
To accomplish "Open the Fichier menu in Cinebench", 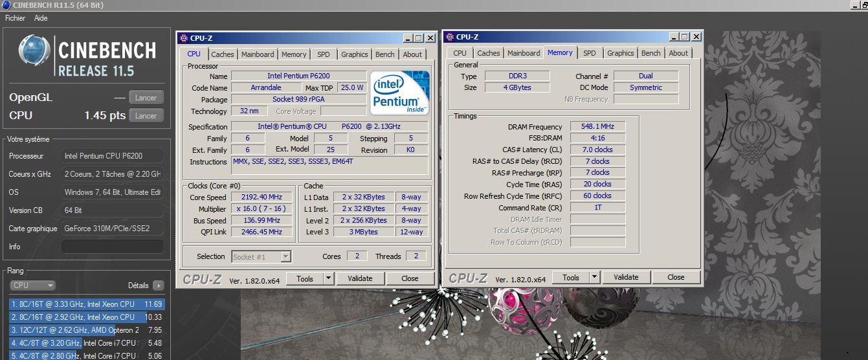I will [15, 18].
